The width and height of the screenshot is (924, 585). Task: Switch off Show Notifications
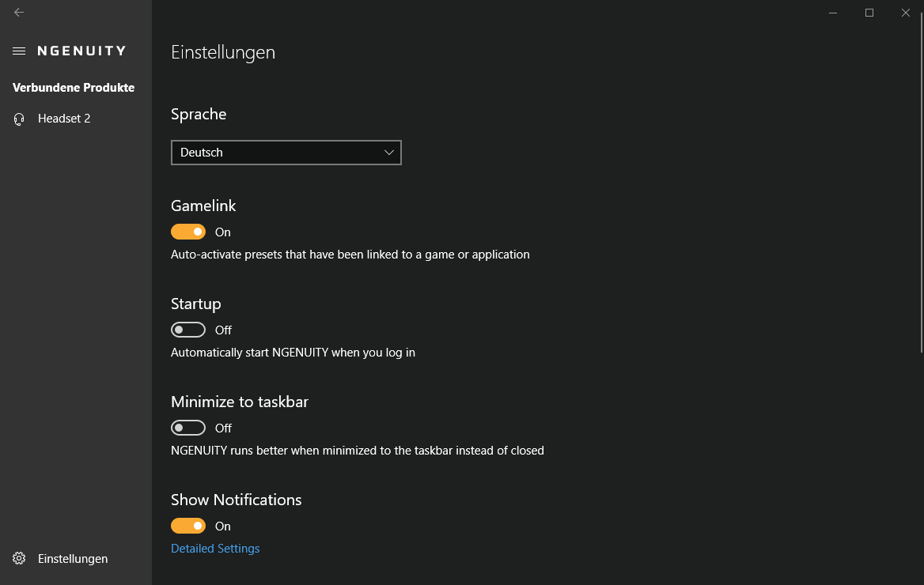[x=188, y=526]
